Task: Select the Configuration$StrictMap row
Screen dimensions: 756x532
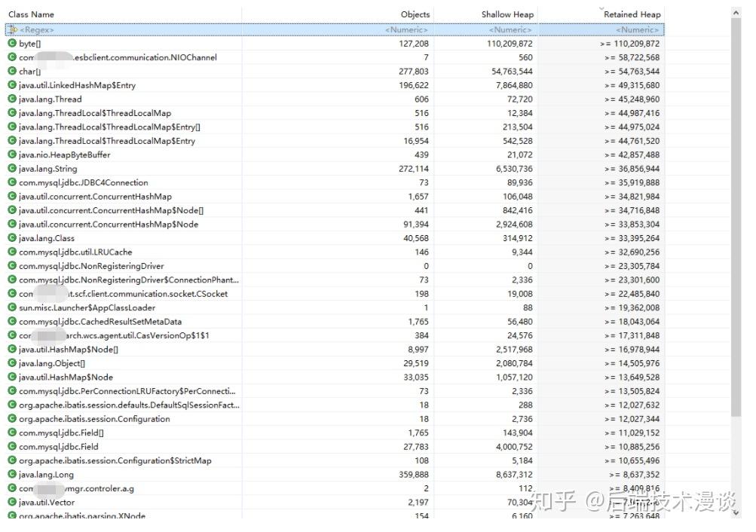Action: point(335,460)
